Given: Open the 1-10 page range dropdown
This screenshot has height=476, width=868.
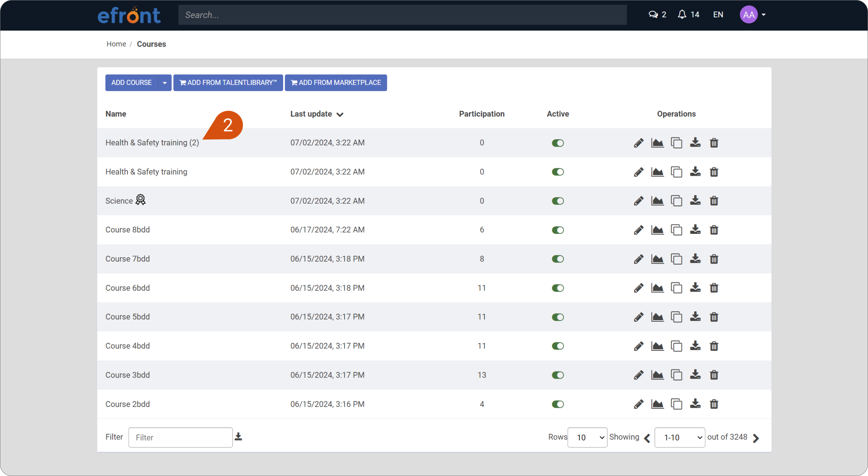Looking at the screenshot, I should click(679, 438).
